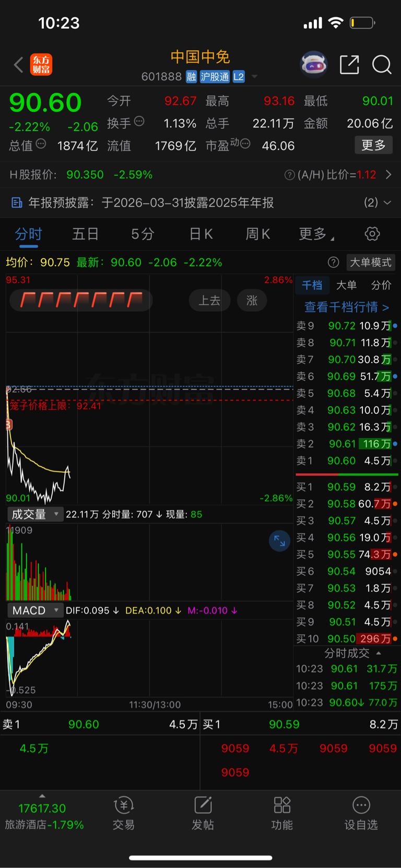Tap the L2 badge
The height and width of the screenshot is (868, 401).
tap(239, 77)
